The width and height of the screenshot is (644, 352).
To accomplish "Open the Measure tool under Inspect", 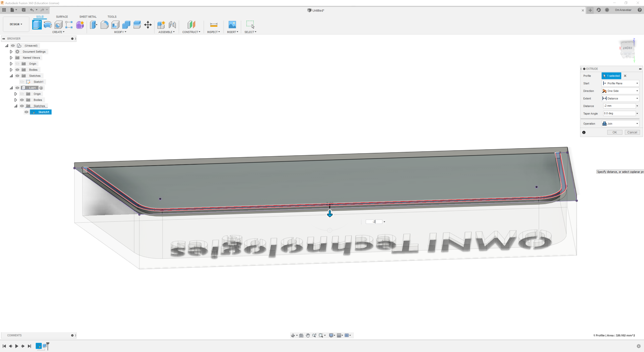I will (x=213, y=25).
